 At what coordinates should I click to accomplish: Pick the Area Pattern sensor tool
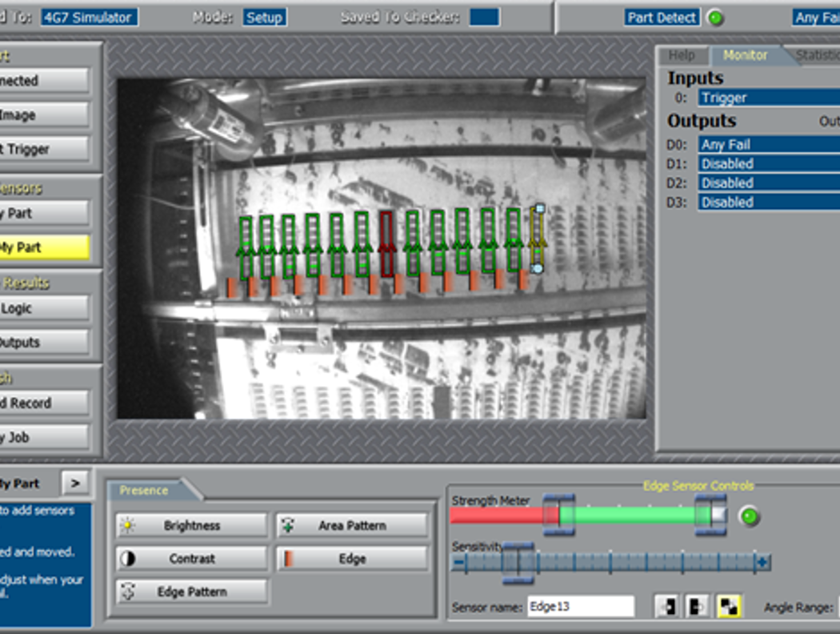pyautogui.click(x=352, y=524)
